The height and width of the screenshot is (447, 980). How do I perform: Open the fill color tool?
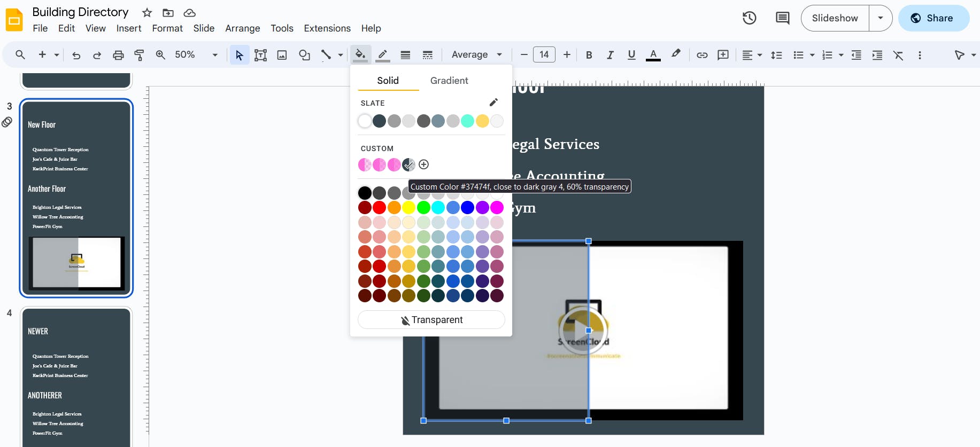[360, 54]
